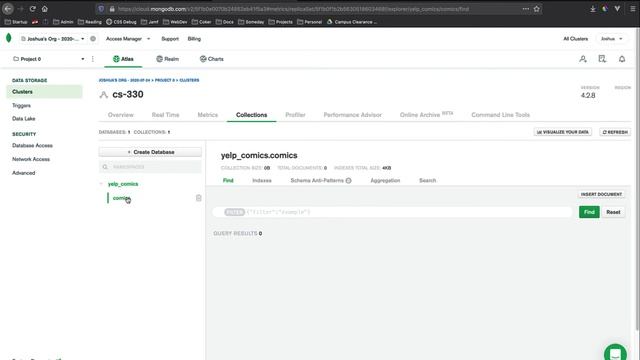Click Visualize Your Data button
The width and height of the screenshot is (640, 360).
[x=562, y=132]
